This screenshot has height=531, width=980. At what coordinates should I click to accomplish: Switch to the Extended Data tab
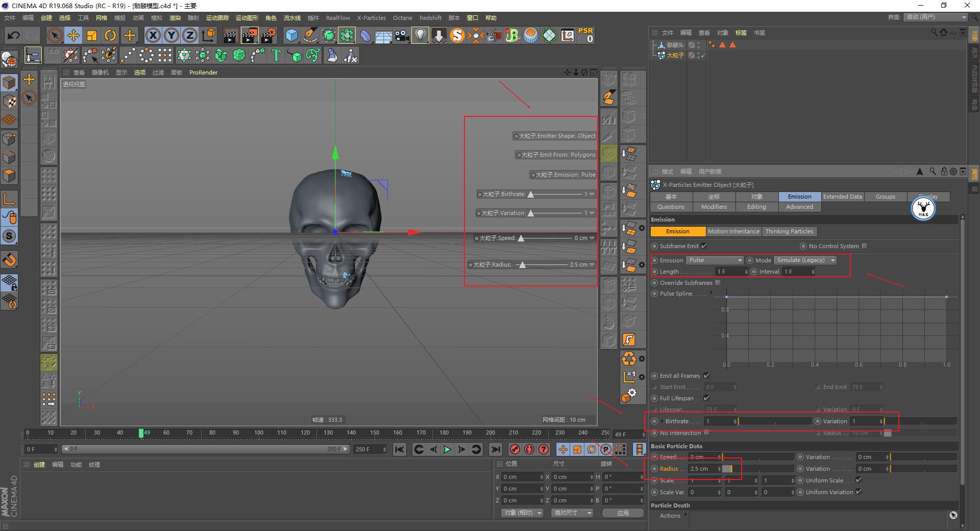click(x=842, y=197)
